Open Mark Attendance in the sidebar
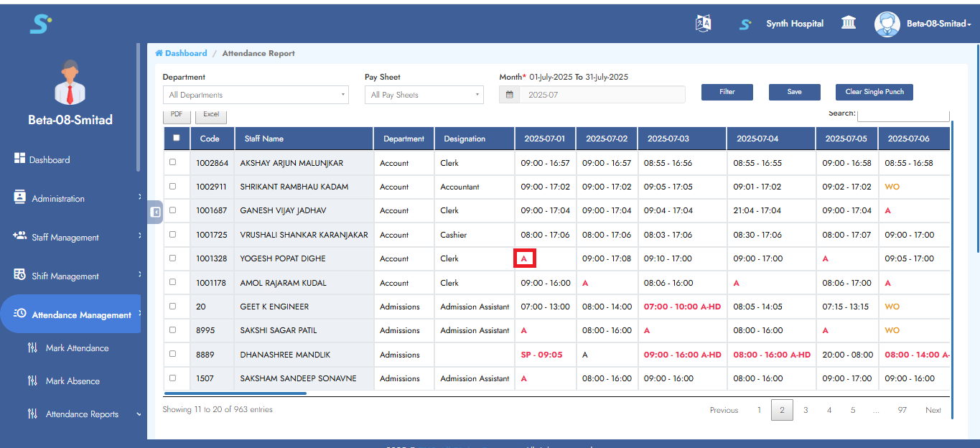The height and width of the screenshot is (448, 980). (77, 348)
